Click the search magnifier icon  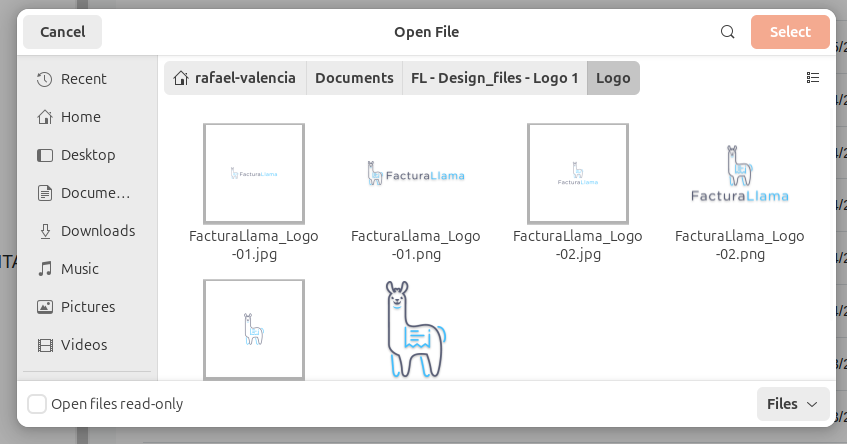pyautogui.click(x=728, y=32)
